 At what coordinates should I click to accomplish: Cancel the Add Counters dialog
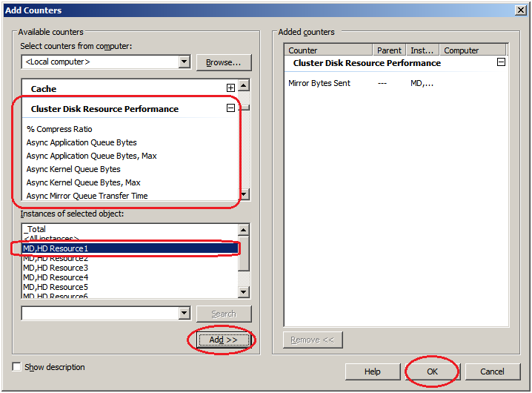(491, 371)
